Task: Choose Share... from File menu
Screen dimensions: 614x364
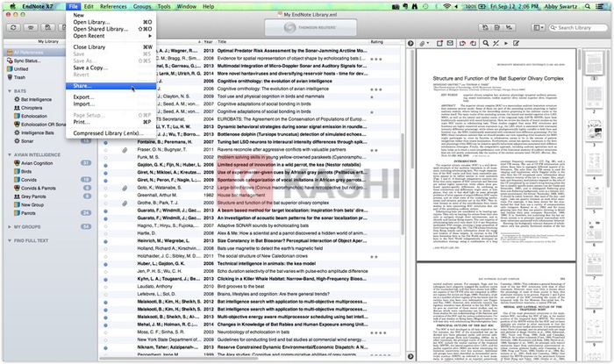Action: [111, 86]
